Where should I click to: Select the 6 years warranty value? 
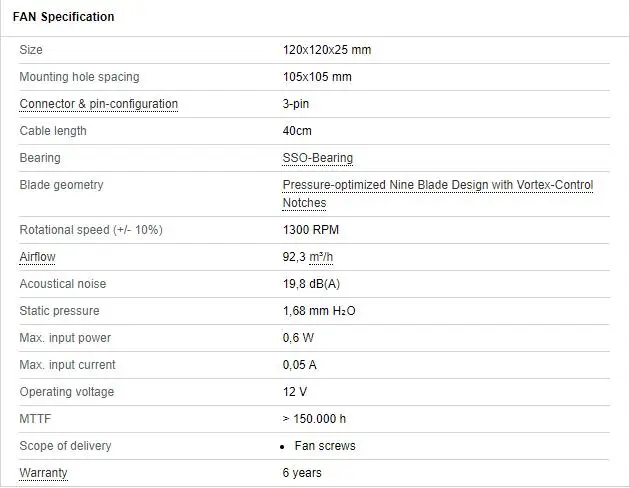click(302, 473)
